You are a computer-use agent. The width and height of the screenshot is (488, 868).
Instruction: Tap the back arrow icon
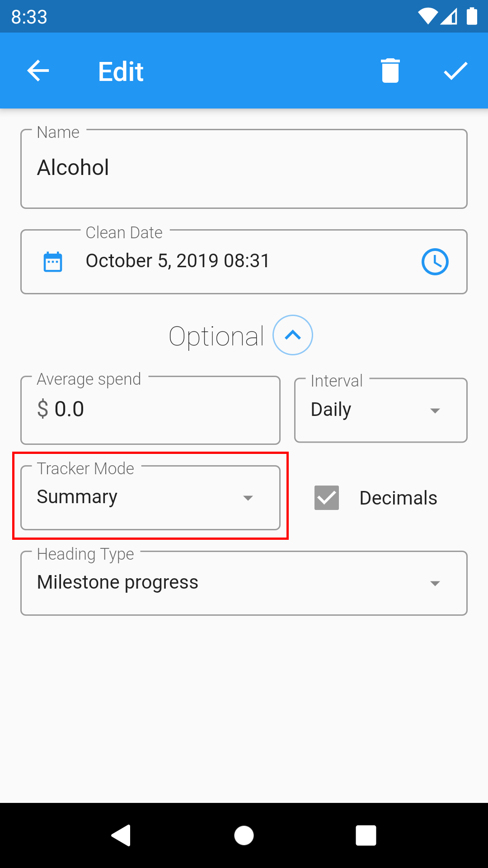tap(38, 71)
